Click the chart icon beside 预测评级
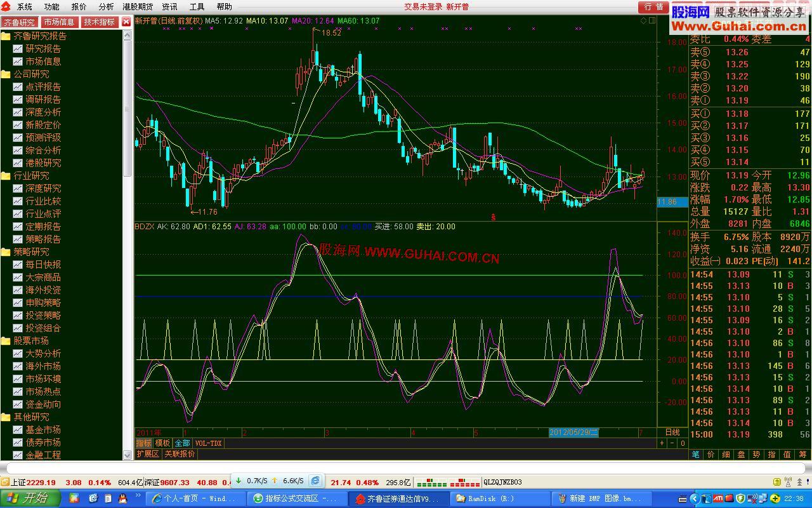812x508 pixels. 18,138
